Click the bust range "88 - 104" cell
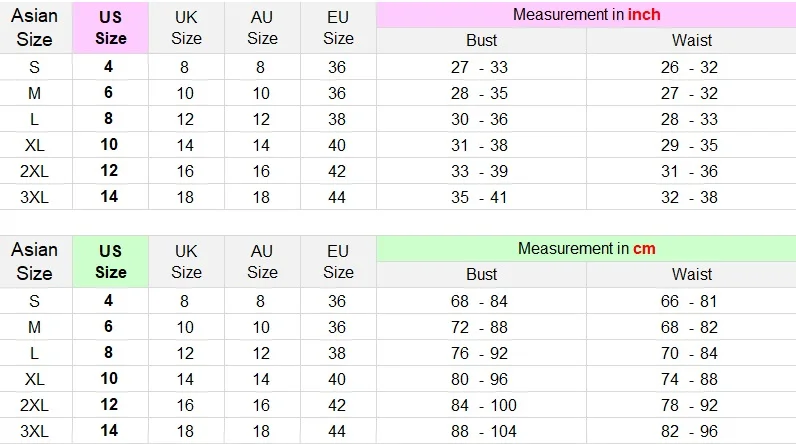 481,431
